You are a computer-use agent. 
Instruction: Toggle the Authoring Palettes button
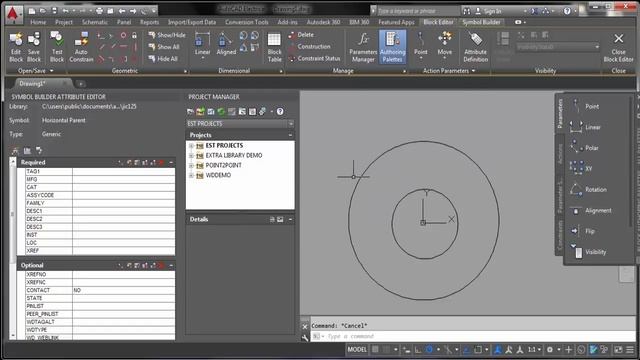pos(393,47)
